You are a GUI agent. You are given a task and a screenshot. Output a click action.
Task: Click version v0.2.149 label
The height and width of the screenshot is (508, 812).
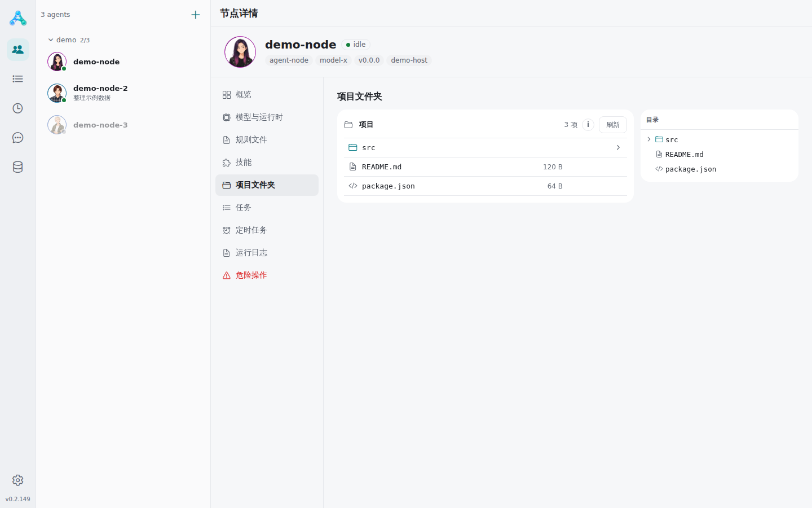click(x=18, y=499)
